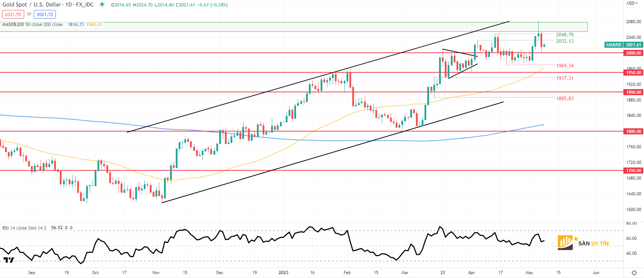644x278 pixels.
Task: Click the 1760.00 price axis label
Action: [634, 147]
